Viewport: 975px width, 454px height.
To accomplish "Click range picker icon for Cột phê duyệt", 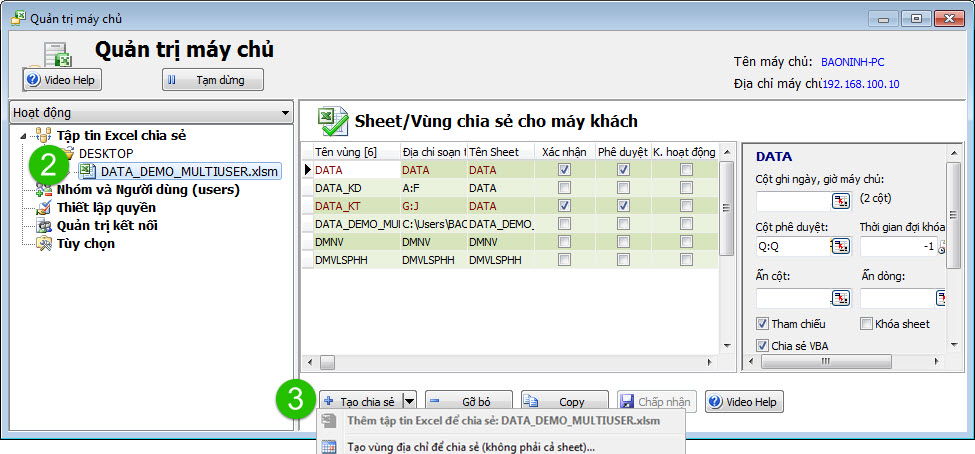I will tap(840, 246).
